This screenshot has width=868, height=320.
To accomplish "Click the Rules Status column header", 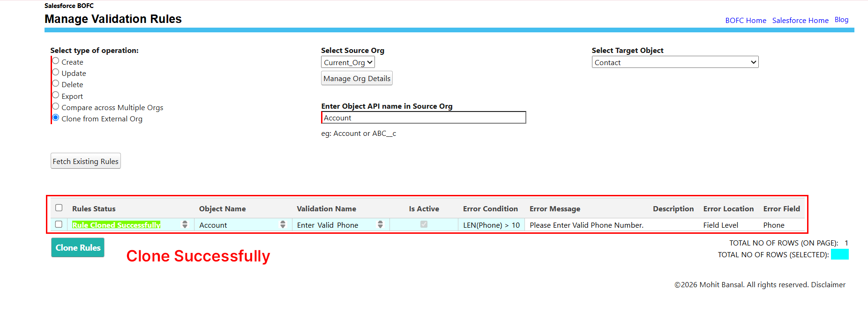I will pyautogui.click(x=94, y=209).
